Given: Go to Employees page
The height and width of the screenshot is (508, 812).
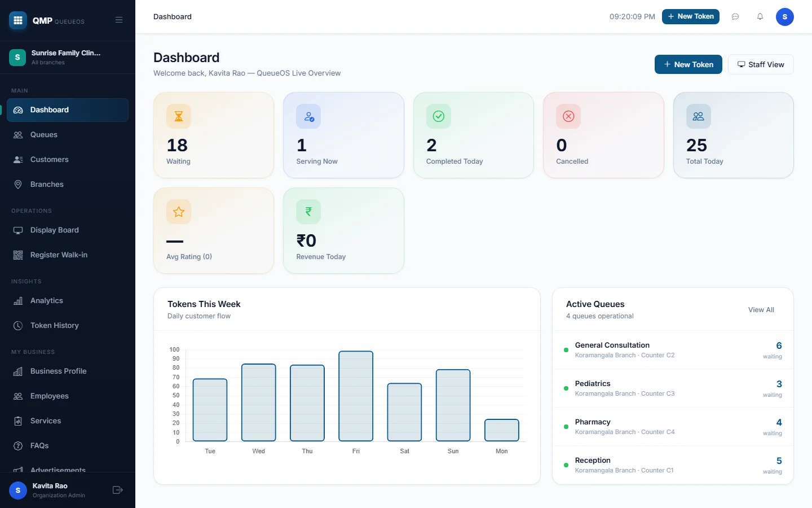Looking at the screenshot, I should click(68, 396).
